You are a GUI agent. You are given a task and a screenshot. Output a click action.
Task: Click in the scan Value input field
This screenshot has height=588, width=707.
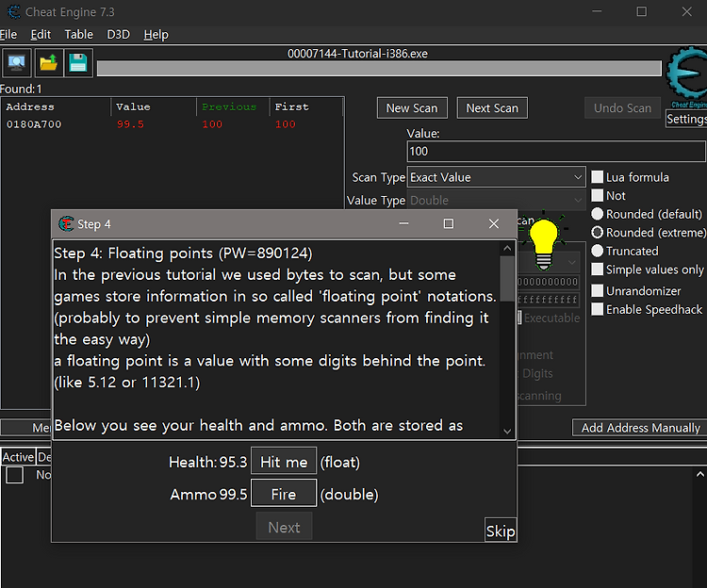point(555,151)
